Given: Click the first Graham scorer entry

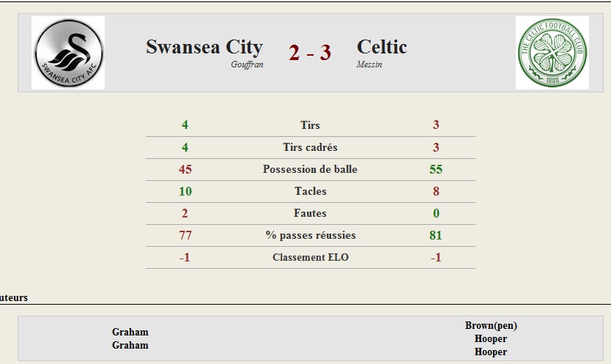Looking at the screenshot, I should tap(130, 332).
